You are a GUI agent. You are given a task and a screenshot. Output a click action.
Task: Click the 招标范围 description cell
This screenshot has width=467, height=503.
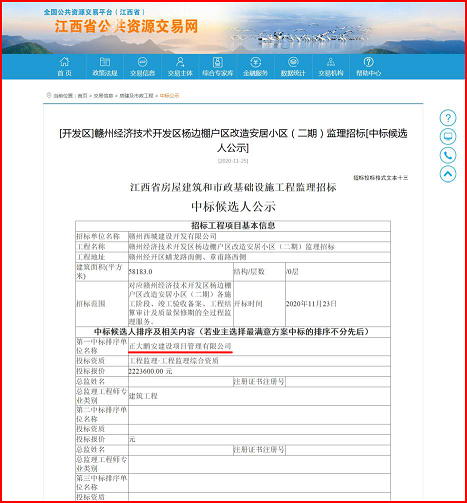coord(181,304)
